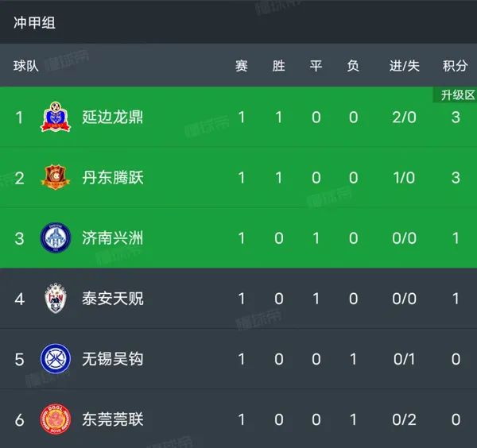The height and width of the screenshot is (448, 477).
Task: Click the 丹东腾跃 orange shield badge
Action: [56, 177]
